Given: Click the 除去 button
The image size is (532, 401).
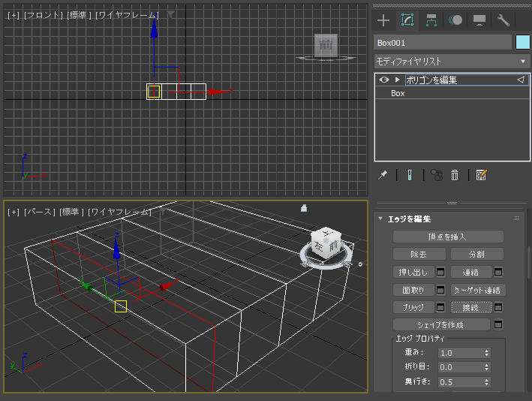Looking at the screenshot, I should [x=419, y=254].
